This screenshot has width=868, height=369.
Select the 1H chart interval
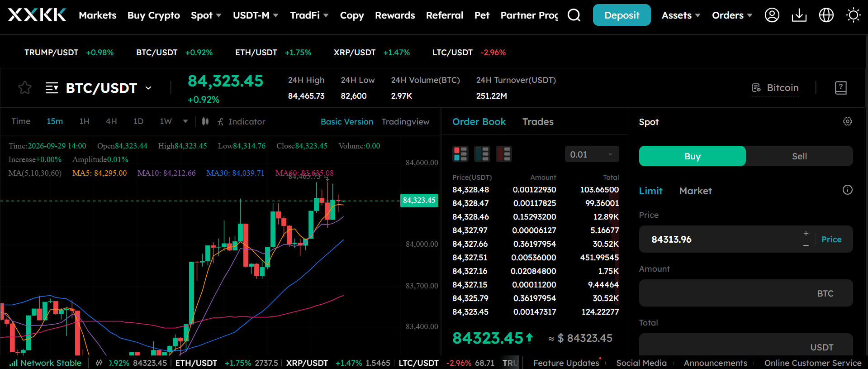click(x=84, y=121)
